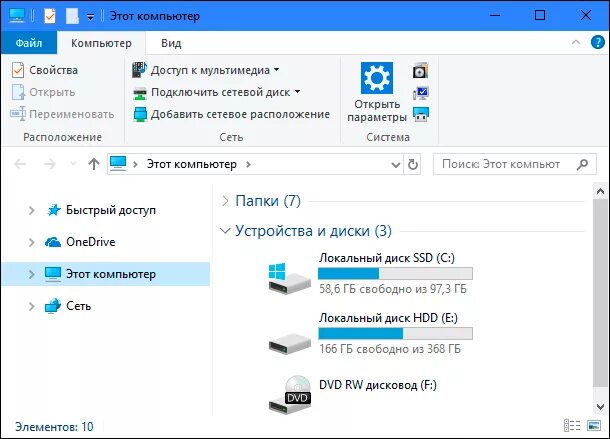This screenshot has width=610, height=439.
Task: Open the Properties (Свойства) ribbon button
Action: pyautogui.click(x=45, y=70)
